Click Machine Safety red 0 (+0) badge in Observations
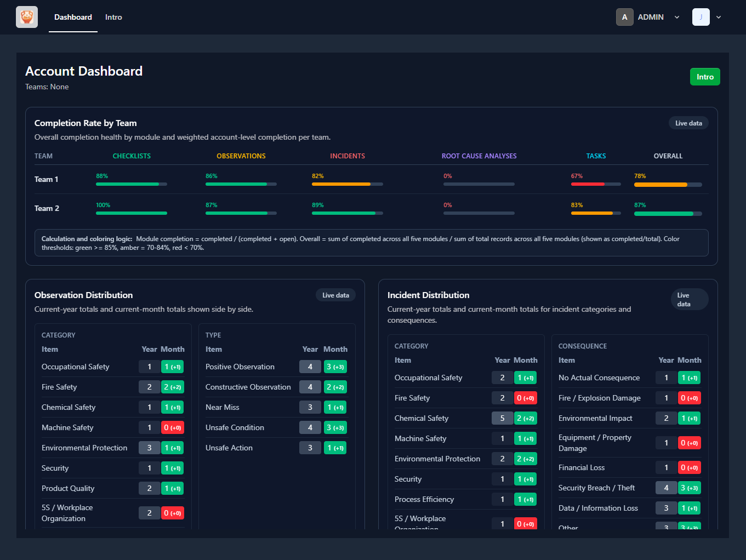746x560 pixels. tap(173, 427)
